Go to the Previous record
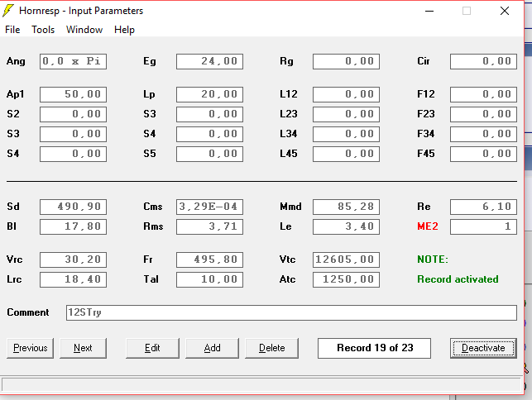 [30, 348]
